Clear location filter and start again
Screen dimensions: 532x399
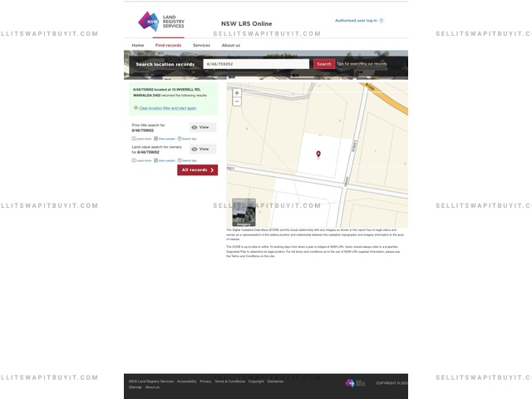click(167, 108)
